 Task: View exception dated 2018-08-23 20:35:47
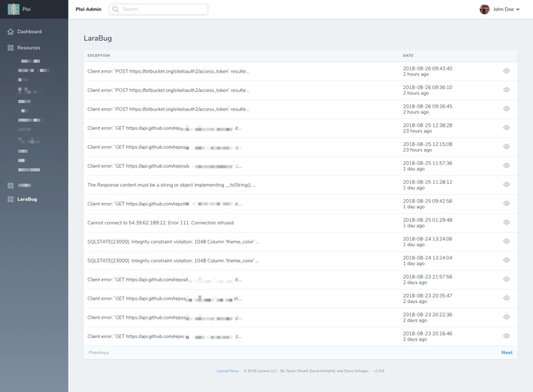coord(506,298)
